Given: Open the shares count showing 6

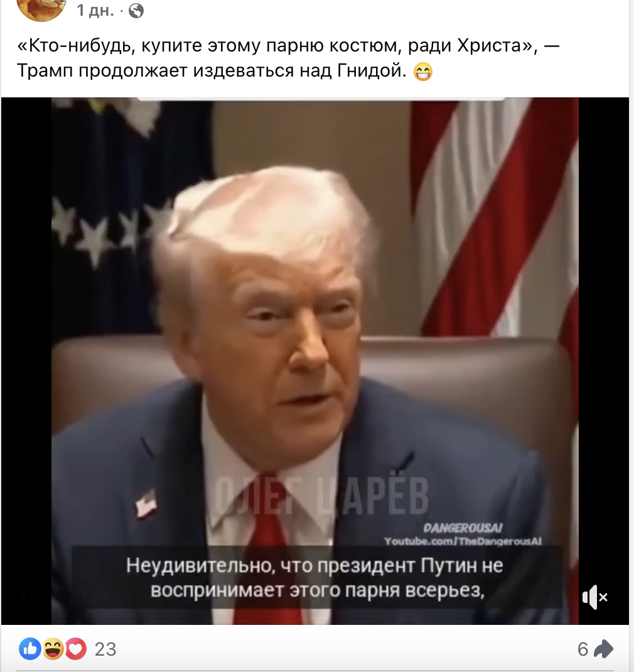Looking at the screenshot, I should tap(583, 649).
